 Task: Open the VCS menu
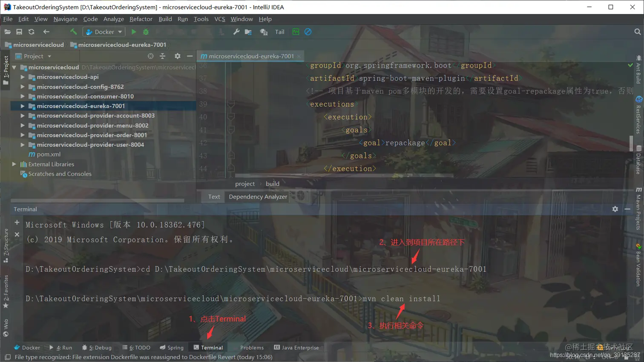(x=220, y=19)
